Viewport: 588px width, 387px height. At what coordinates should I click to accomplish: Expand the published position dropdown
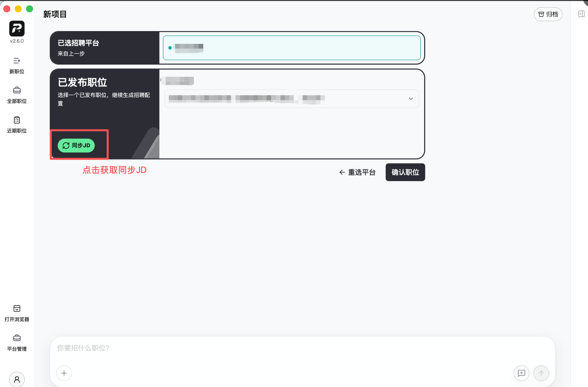(x=292, y=99)
